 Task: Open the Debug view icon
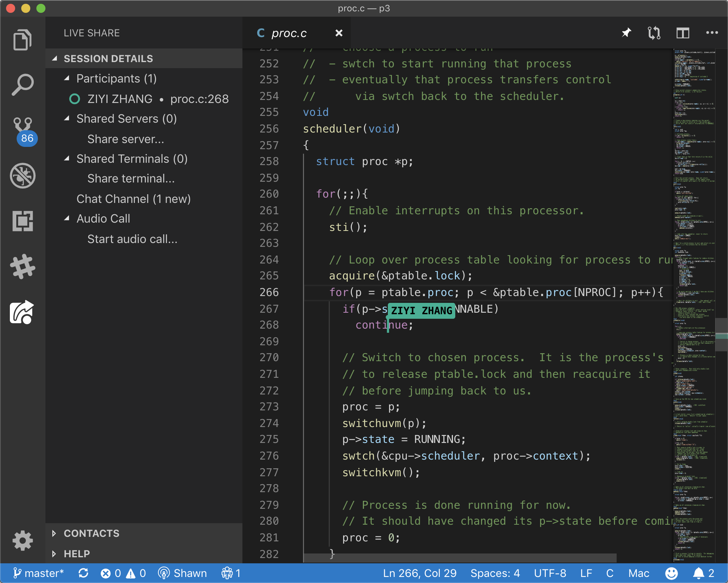click(22, 176)
